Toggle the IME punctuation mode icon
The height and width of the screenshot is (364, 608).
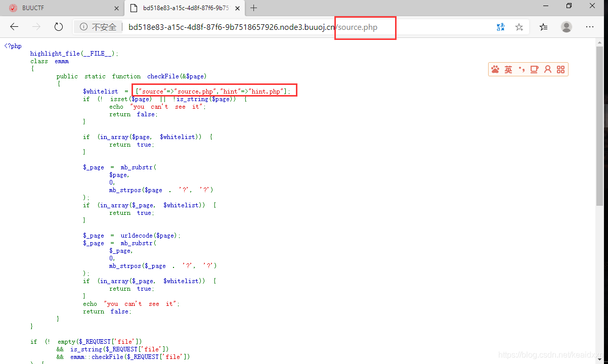(522, 69)
